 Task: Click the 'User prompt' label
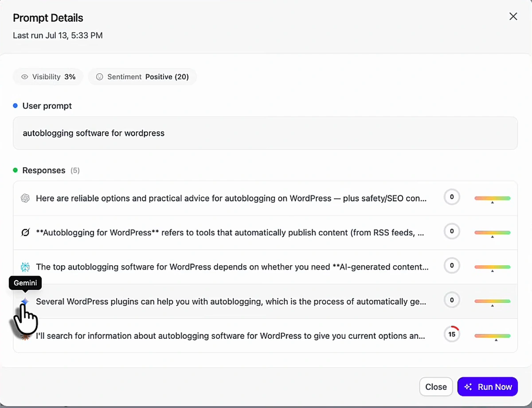47,106
